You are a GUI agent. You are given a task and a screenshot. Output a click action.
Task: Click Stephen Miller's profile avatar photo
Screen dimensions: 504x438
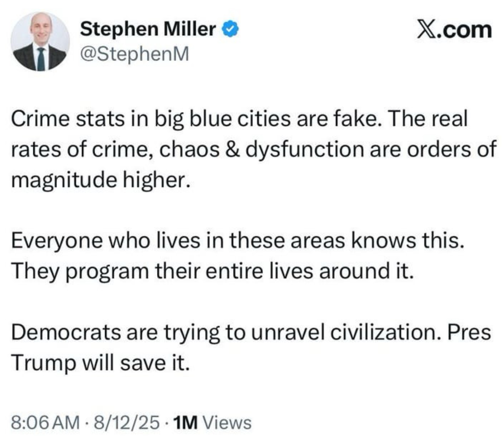pyautogui.click(x=40, y=41)
